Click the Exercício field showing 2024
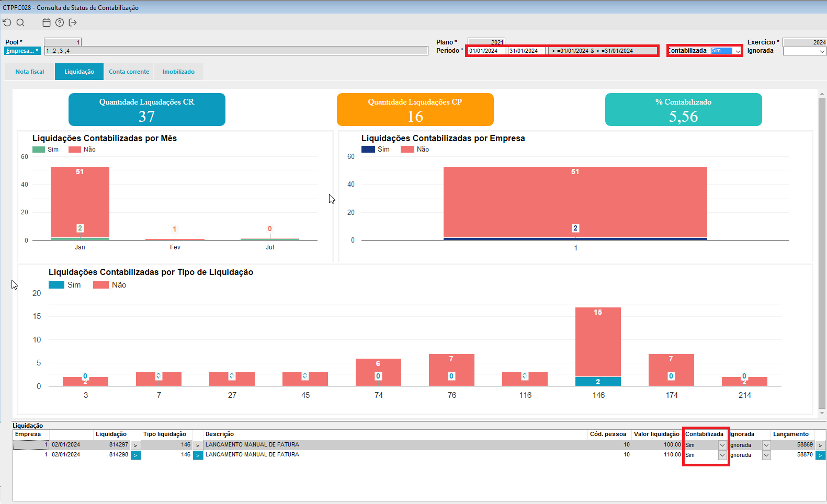Screen dimensions: 827x504 805,42
